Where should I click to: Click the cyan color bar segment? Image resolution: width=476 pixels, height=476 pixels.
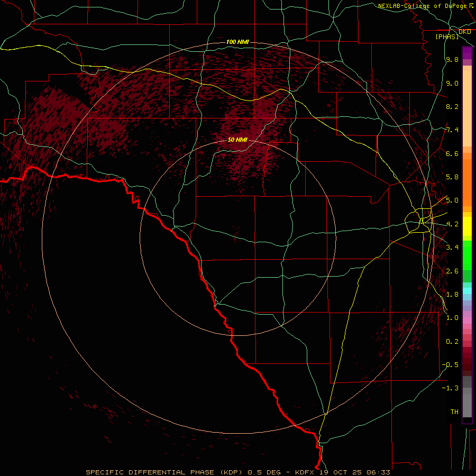click(467, 291)
